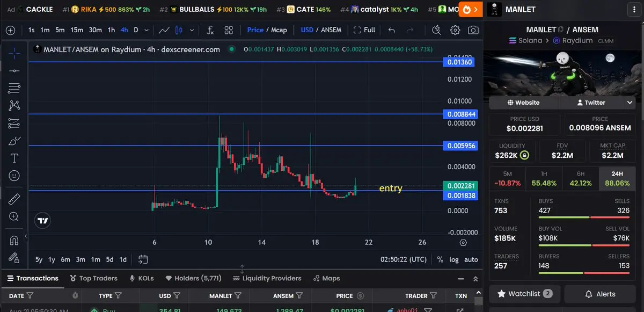Switch chart to Mcap view
Viewport: 644px width, 312px height.
click(279, 30)
